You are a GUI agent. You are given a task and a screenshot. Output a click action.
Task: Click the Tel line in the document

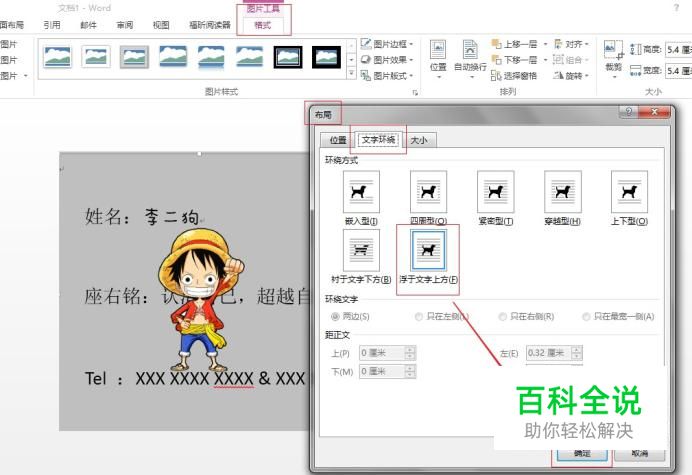[195, 379]
